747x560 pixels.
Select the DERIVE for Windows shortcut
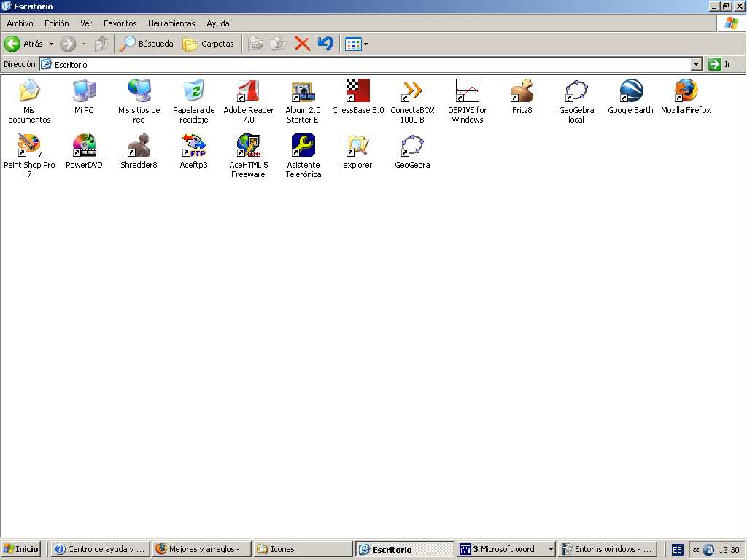468,90
